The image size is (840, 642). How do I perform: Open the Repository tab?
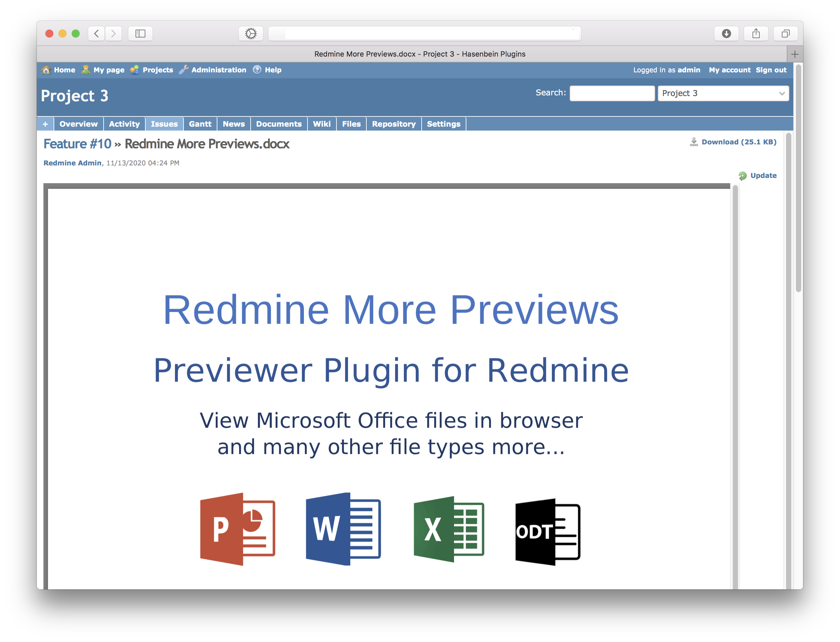(394, 124)
